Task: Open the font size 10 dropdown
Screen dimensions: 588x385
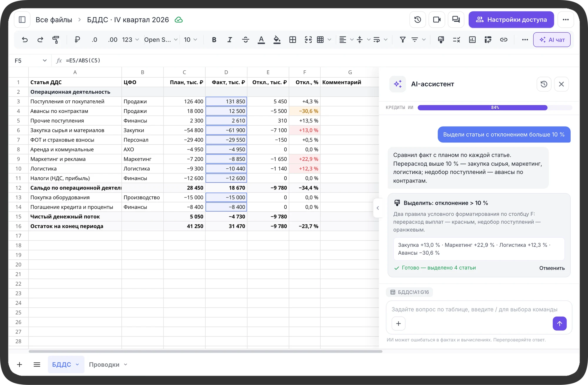Action: pos(191,40)
